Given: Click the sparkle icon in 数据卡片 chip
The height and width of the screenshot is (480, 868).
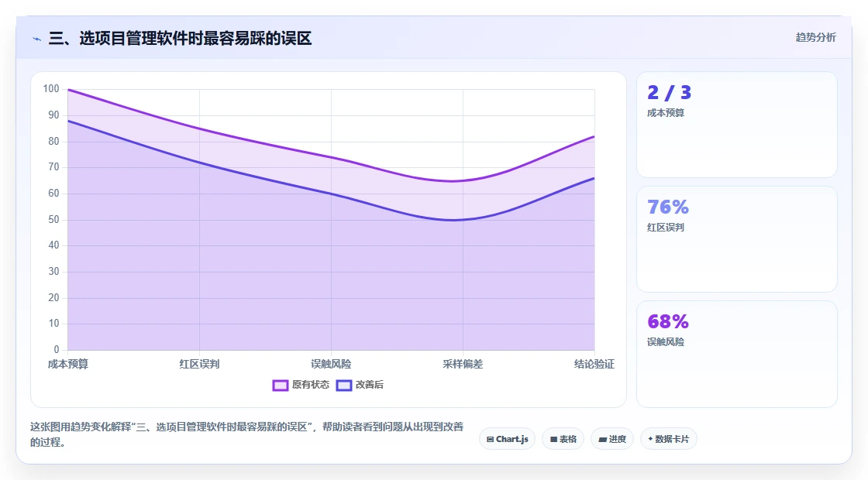Looking at the screenshot, I should coord(650,439).
